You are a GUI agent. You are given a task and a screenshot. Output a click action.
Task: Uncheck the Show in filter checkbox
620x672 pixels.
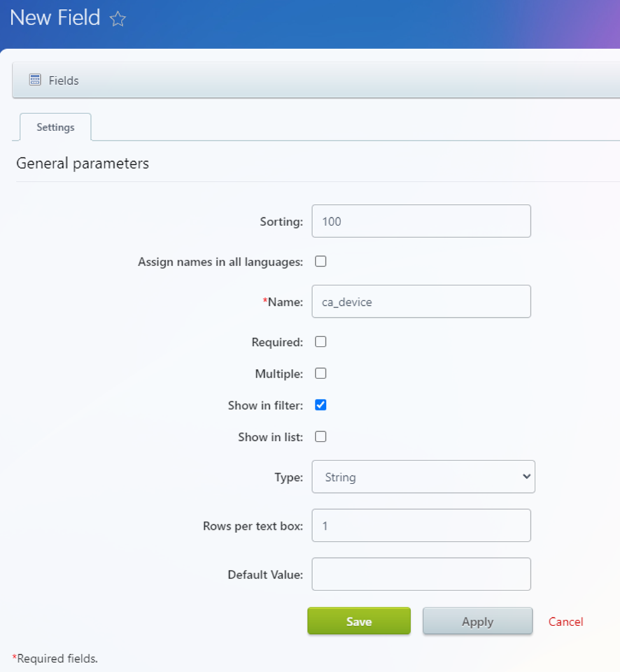point(321,405)
